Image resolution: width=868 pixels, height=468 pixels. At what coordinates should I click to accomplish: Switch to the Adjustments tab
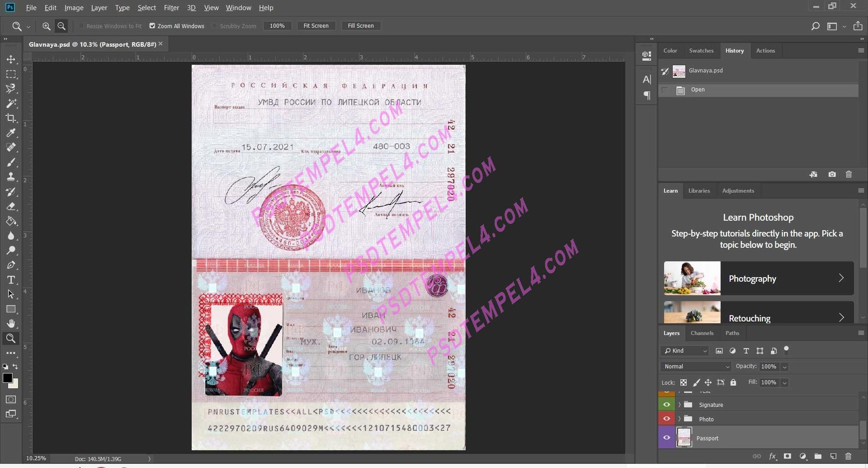[x=738, y=191]
